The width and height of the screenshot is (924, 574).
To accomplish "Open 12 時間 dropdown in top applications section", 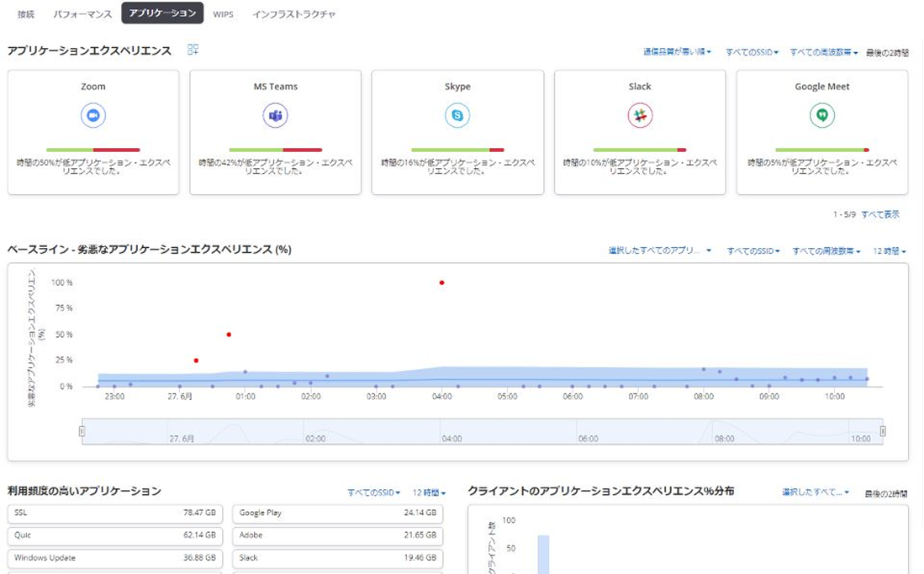I will 429,492.
